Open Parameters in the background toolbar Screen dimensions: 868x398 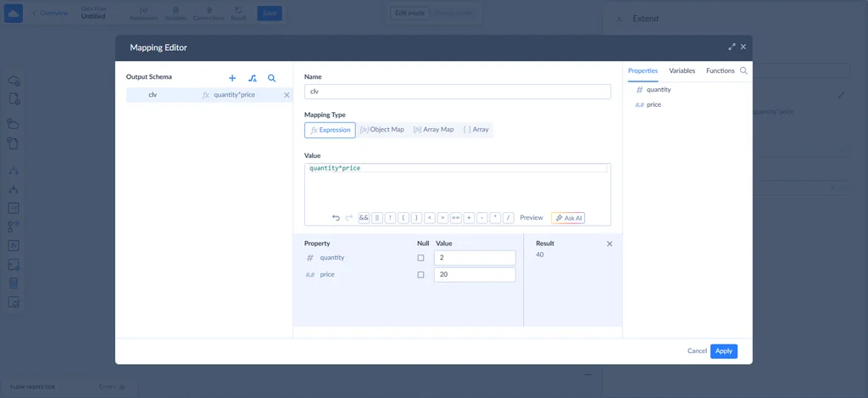pyautogui.click(x=143, y=14)
